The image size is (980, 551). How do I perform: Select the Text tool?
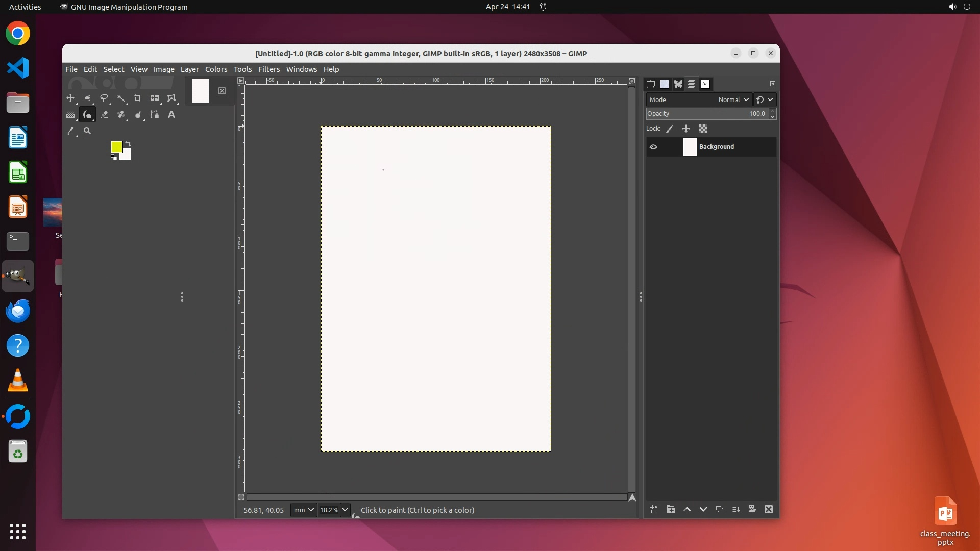(171, 115)
